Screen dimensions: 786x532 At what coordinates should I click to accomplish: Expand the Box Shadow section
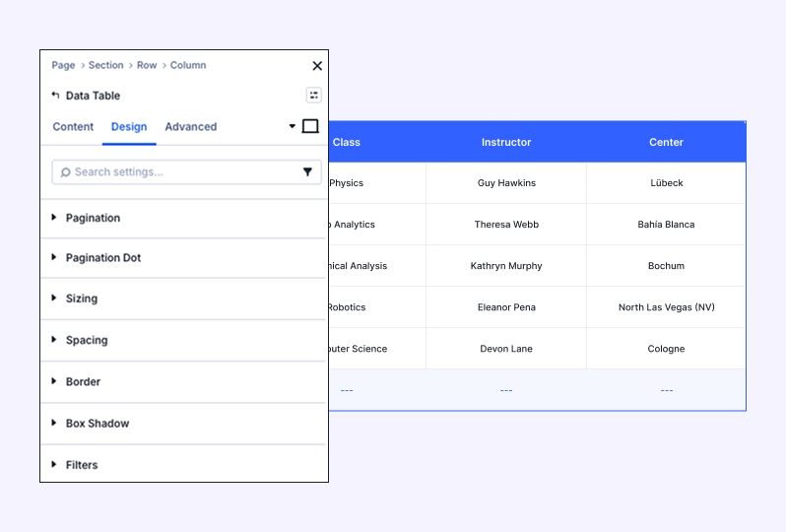(x=97, y=424)
